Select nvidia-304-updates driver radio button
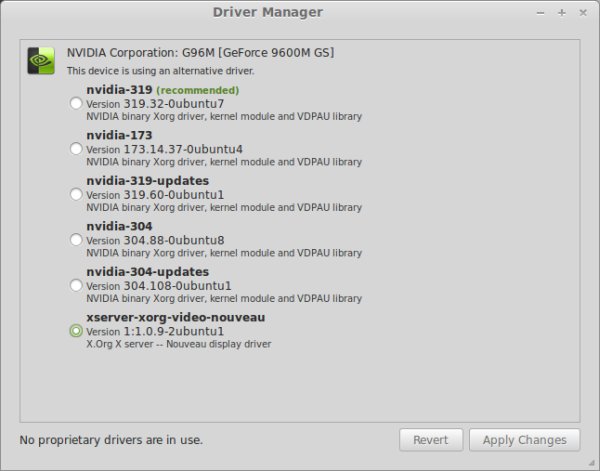Viewport: 600px width, 471px height. pyautogui.click(x=76, y=285)
